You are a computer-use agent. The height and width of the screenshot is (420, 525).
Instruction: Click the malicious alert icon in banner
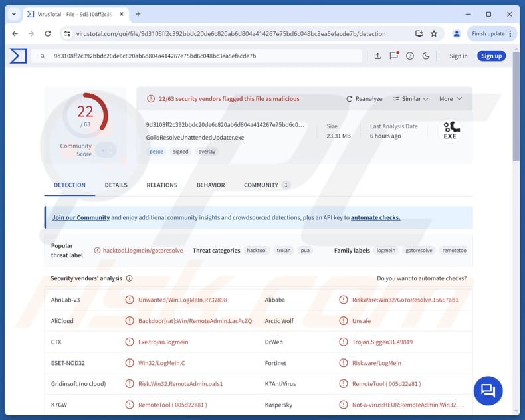[x=151, y=99]
